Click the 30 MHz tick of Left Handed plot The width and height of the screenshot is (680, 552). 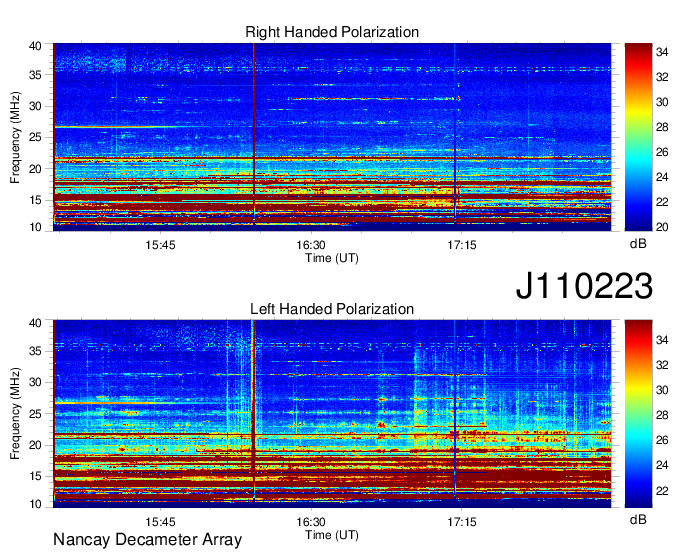click(x=35, y=382)
